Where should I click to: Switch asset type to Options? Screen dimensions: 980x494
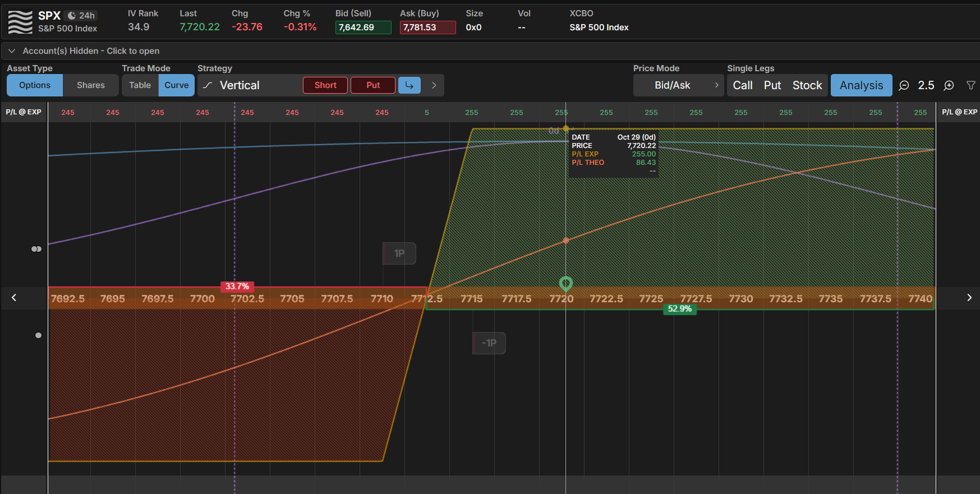click(35, 85)
